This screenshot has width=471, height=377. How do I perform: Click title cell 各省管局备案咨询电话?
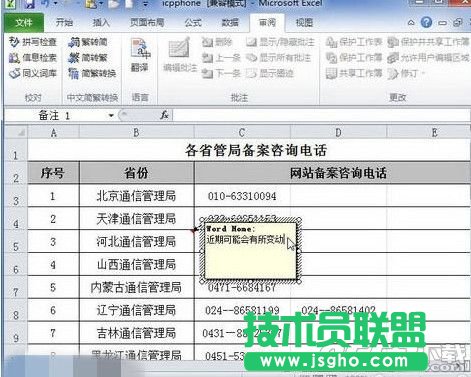coord(256,151)
